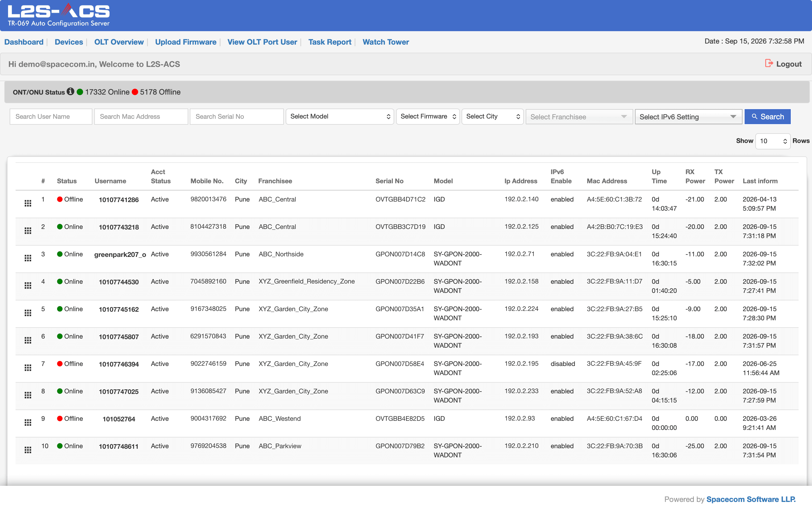812x510 pixels.
Task: Click IP address 192.0.2.210
Action: [521, 446]
